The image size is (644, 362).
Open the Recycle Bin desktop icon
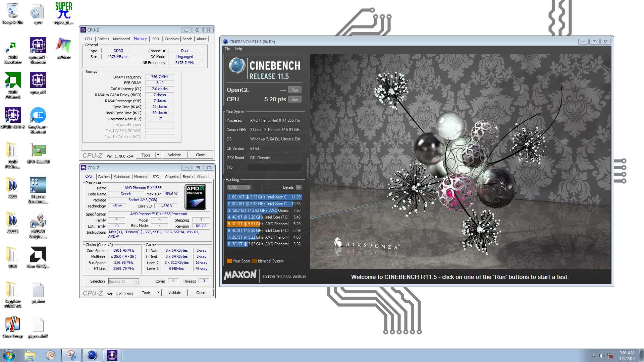[13, 13]
